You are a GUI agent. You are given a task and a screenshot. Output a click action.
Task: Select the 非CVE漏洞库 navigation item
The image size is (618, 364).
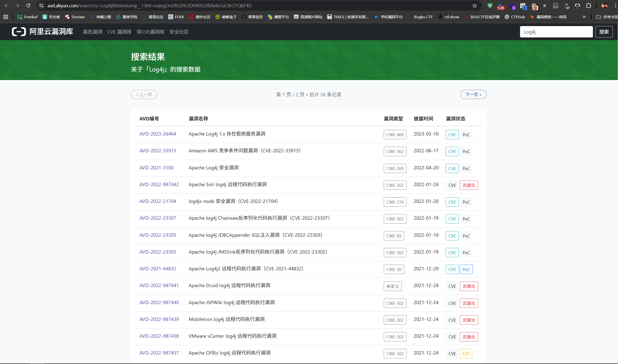point(150,32)
